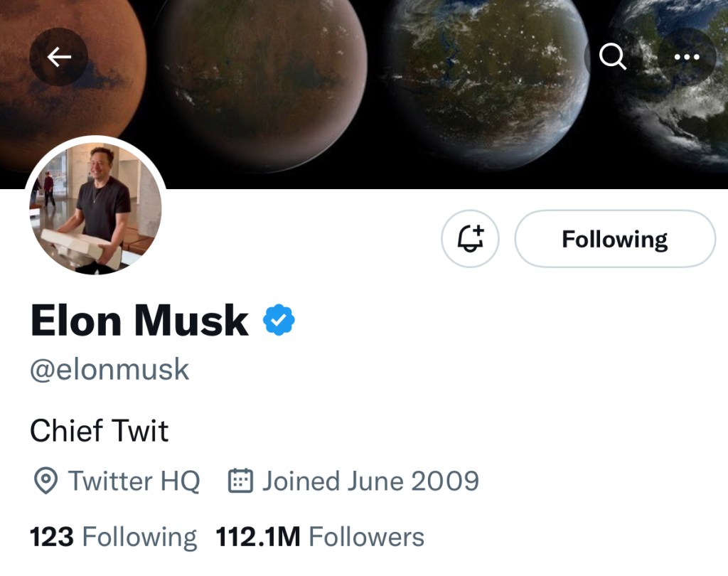Open the three-dot more options menu
Screen dimensions: 728x576
coord(686,57)
